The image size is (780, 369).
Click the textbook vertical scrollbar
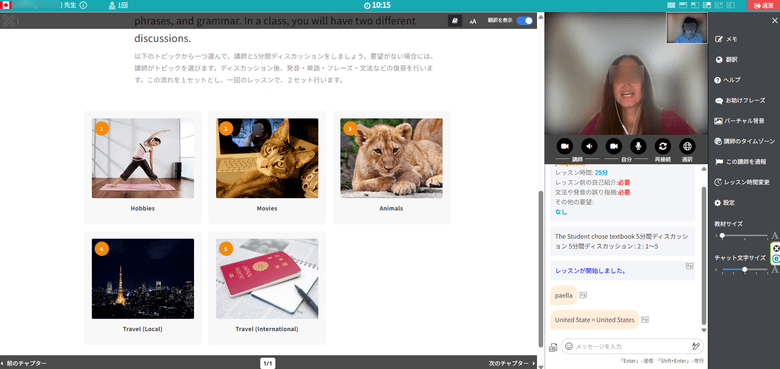(x=541, y=269)
